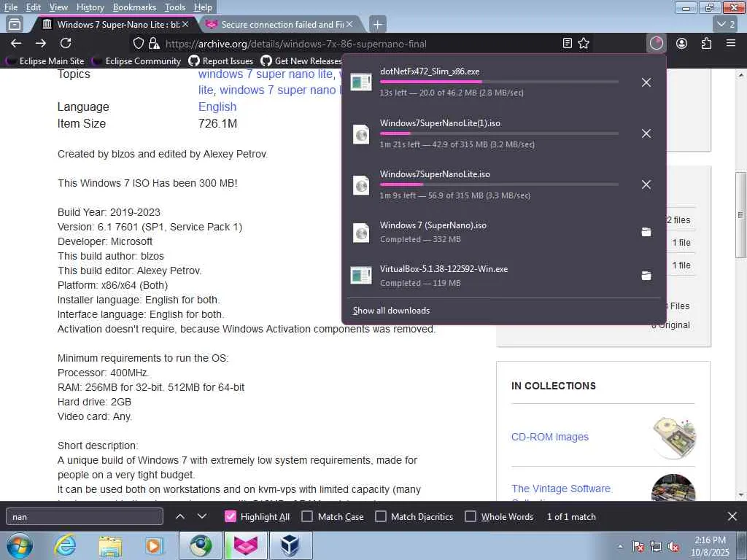The width and height of the screenshot is (747, 560).
Task: Click Windows7SuperNanoLite(1).iso progress bar
Action: pos(499,133)
